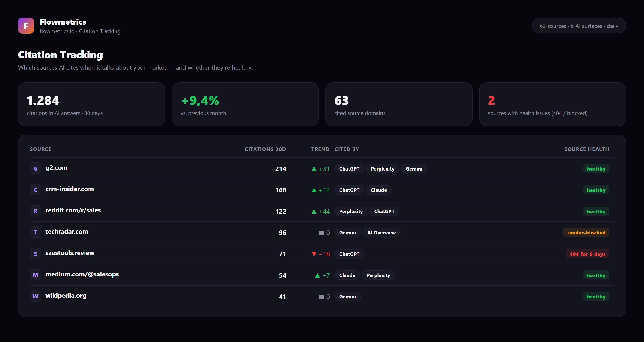Open the reddit.com/r/sales source link

pyautogui.click(x=73, y=210)
